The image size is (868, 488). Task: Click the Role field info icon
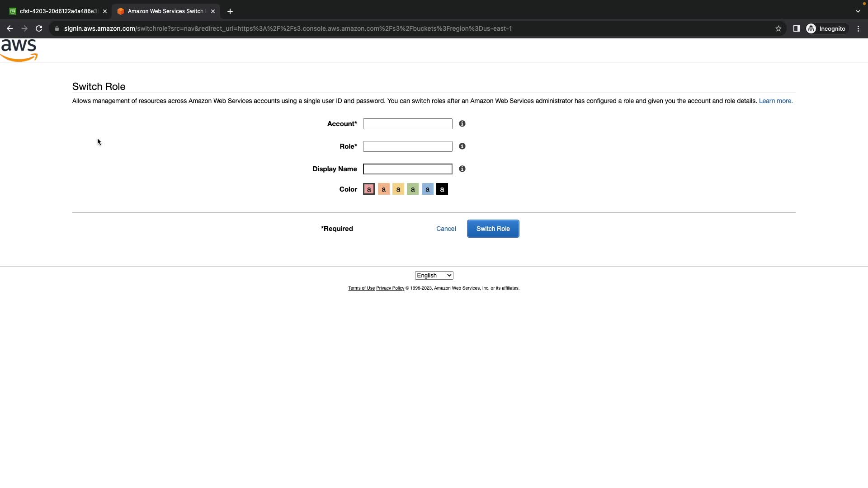(x=462, y=146)
